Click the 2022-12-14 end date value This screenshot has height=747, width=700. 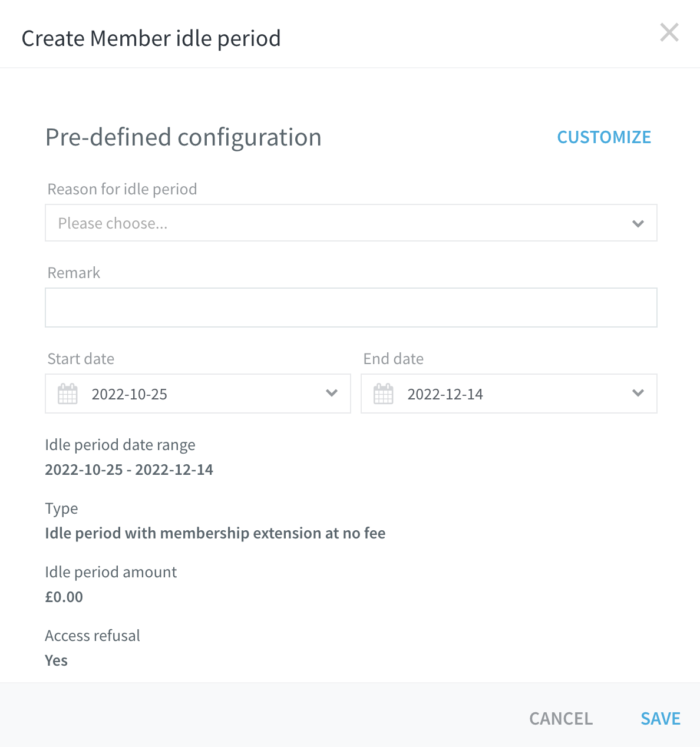click(x=445, y=394)
